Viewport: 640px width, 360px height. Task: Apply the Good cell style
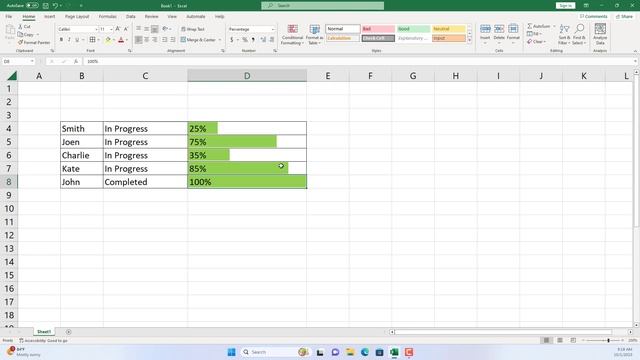click(x=413, y=29)
